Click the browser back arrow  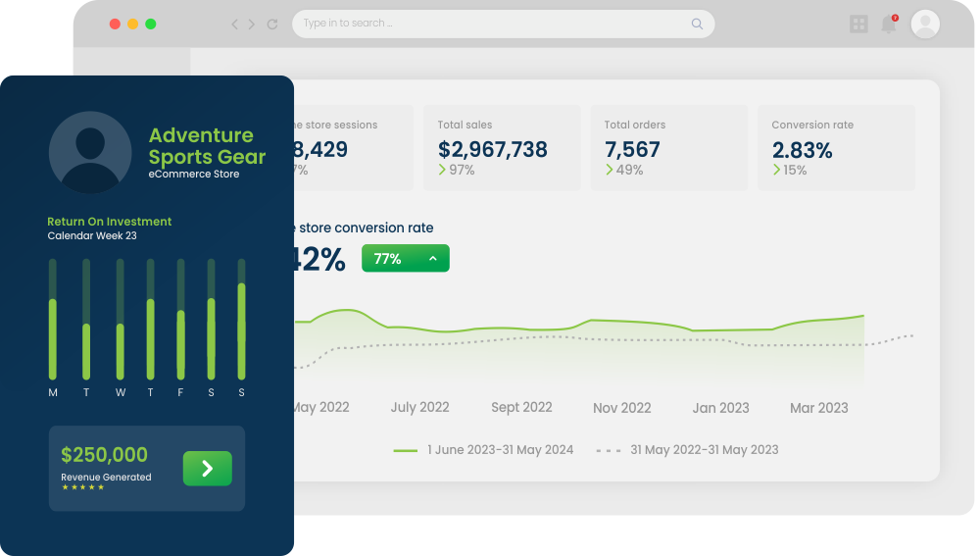pos(235,25)
